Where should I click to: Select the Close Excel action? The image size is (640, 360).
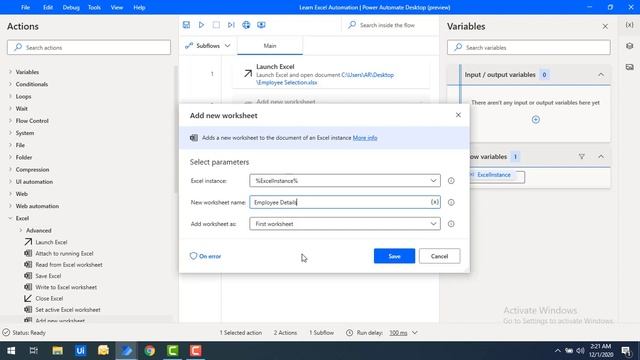[x=49, y=298]
